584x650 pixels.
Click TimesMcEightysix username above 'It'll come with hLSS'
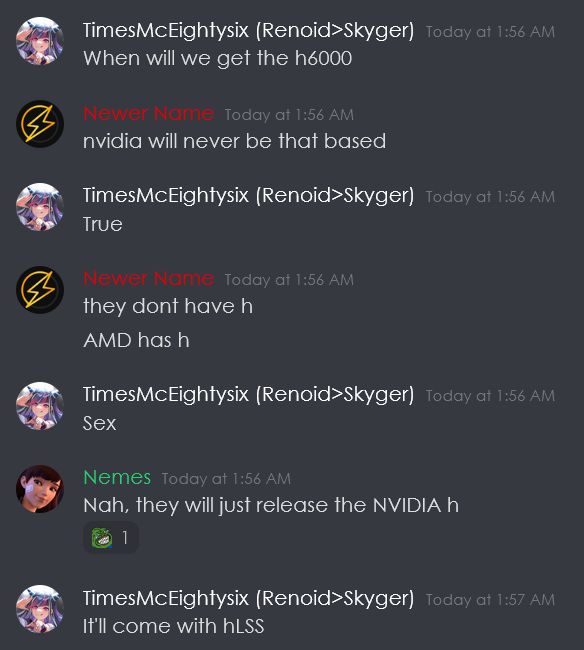[x=248, y=599]
